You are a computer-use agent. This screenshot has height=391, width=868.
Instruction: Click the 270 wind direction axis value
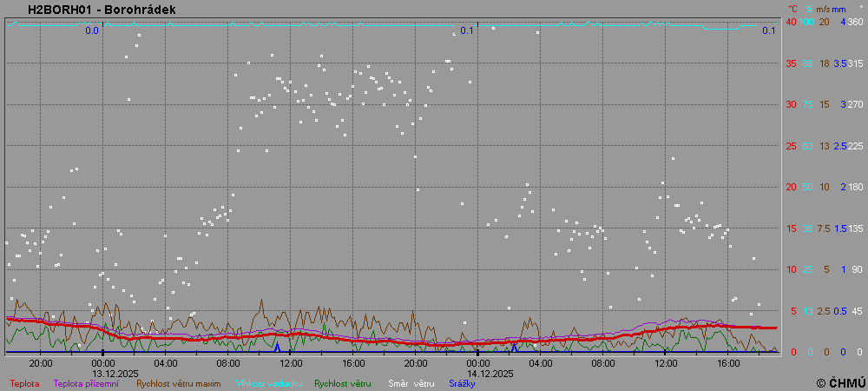click(855, 104)
